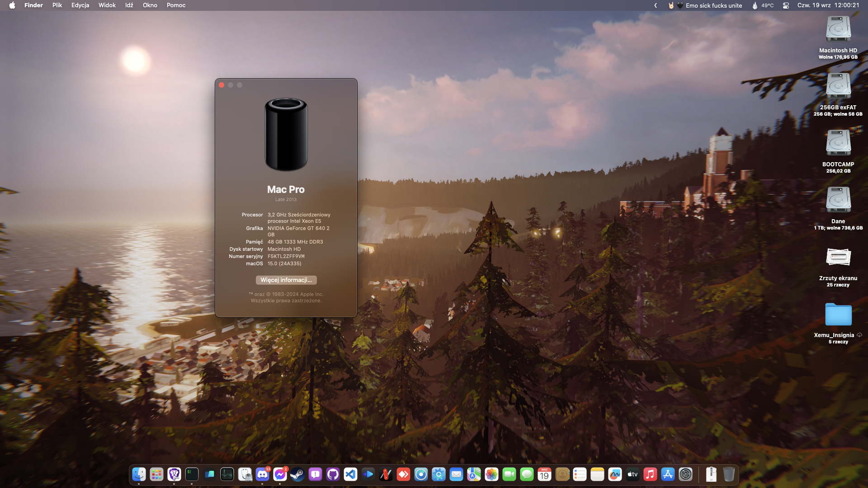Open Control Center in menu bar
The image size is (868, 488).
786,5
